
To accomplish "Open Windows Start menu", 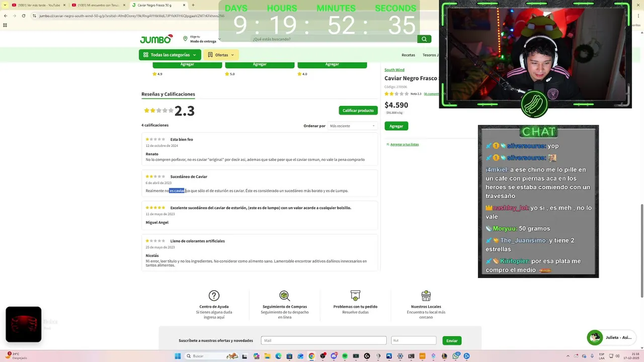I will click(x=178, y=356).
